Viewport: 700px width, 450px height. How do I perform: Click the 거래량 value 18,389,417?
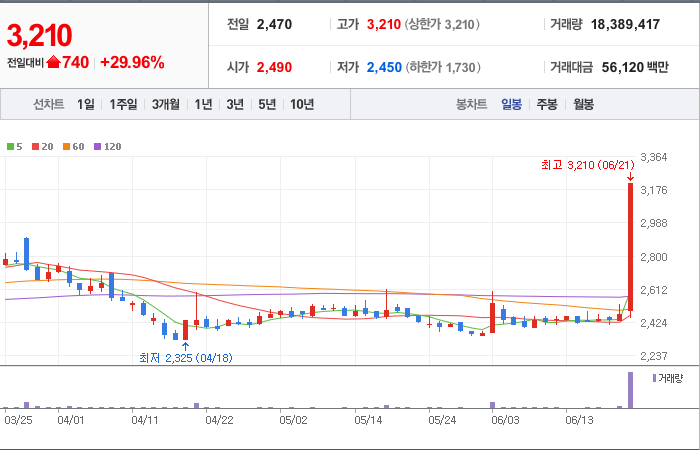click(625, 24)
